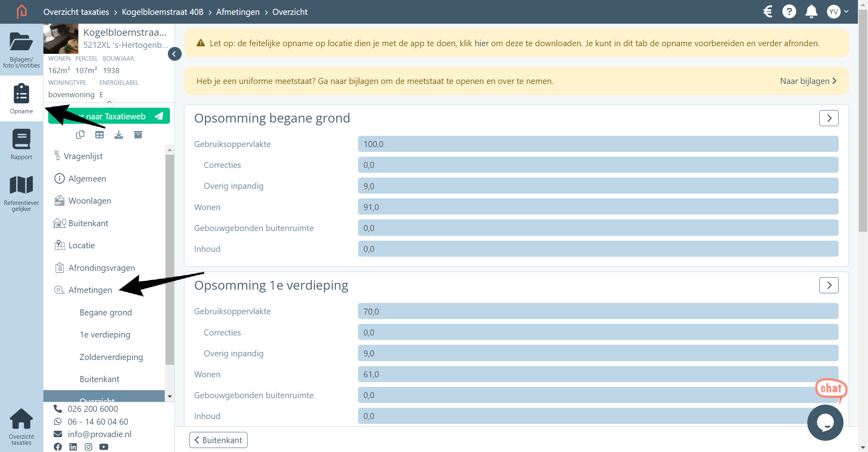
Task: Click begane grond Wonen field 91,0
Action: (x=598, y=207)
